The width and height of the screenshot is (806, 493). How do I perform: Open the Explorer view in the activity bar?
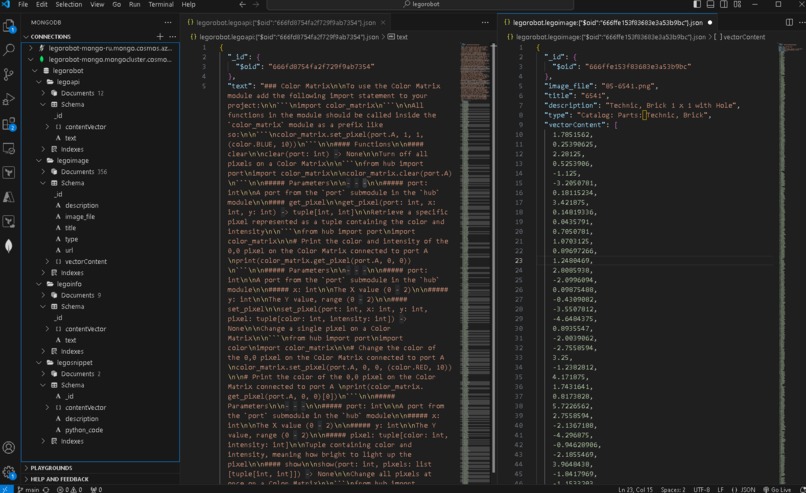coord(9,25)
